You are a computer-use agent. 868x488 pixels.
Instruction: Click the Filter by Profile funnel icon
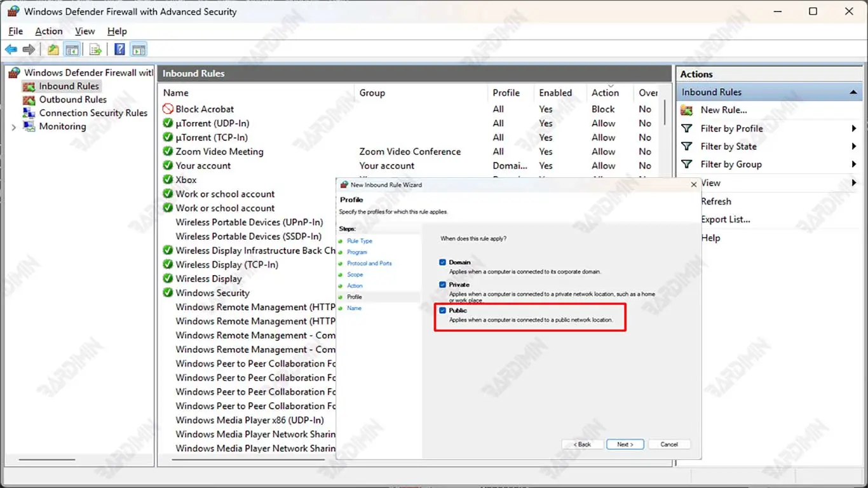click(687, 128)
